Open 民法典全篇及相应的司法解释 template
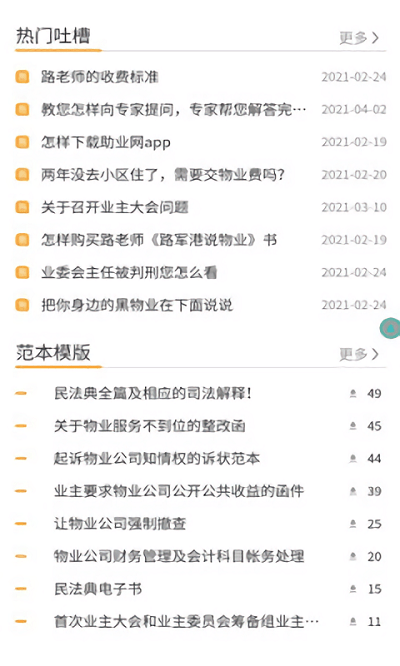The image size is (400, 666). tap(153, 393)
